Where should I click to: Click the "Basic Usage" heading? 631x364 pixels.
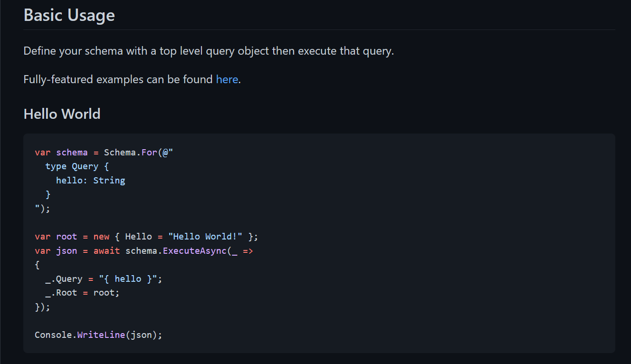click(69, 15)
